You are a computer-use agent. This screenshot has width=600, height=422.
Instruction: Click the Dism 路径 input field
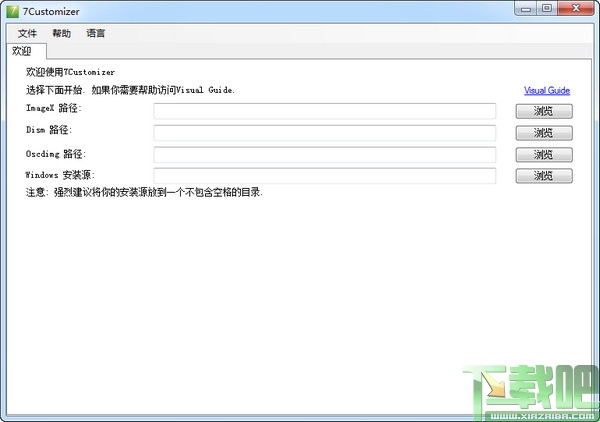325,133
